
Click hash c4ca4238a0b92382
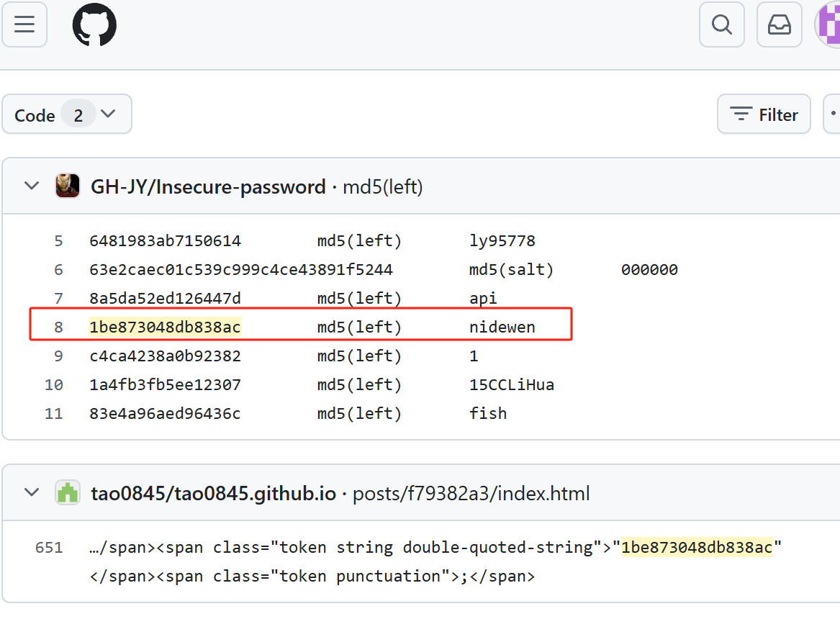(165, 356)
